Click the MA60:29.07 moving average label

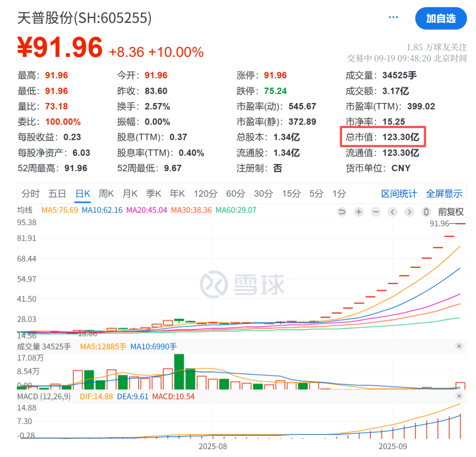(236, 210)
